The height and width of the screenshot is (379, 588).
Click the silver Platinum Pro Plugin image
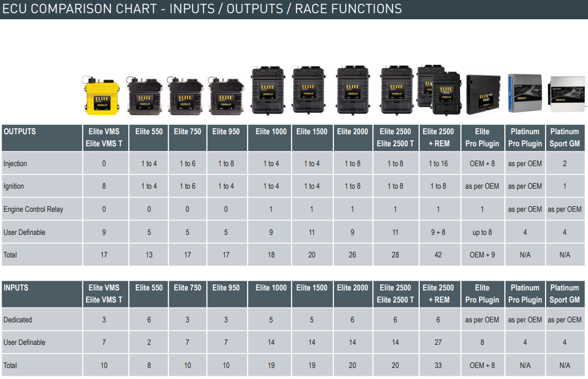[x=525, y=94]
